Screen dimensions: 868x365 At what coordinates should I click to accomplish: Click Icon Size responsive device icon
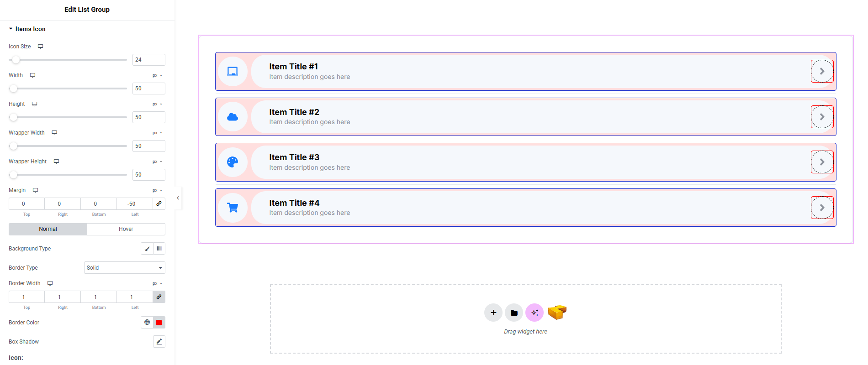click(x=40, y=47)
